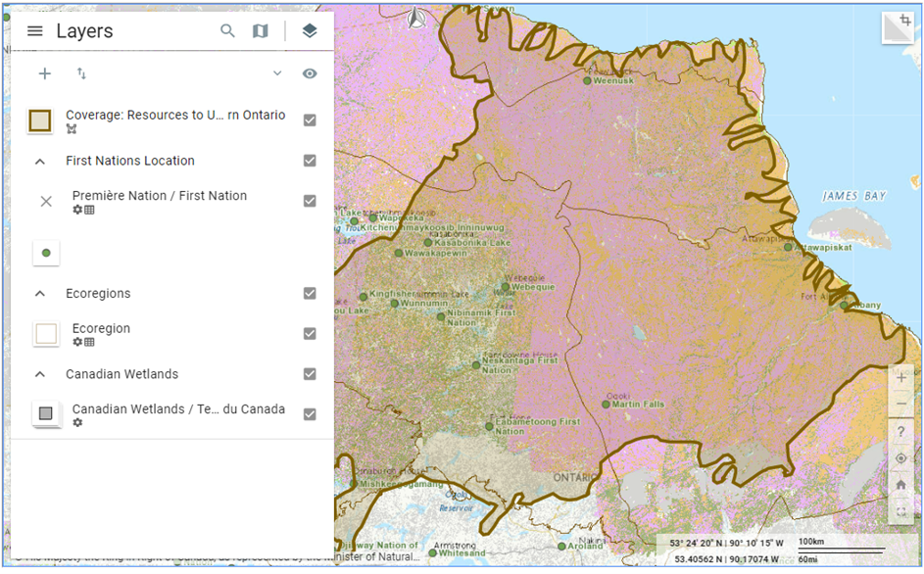Open the expand/collapse chevron dropdown near eye

coord(277,73)
